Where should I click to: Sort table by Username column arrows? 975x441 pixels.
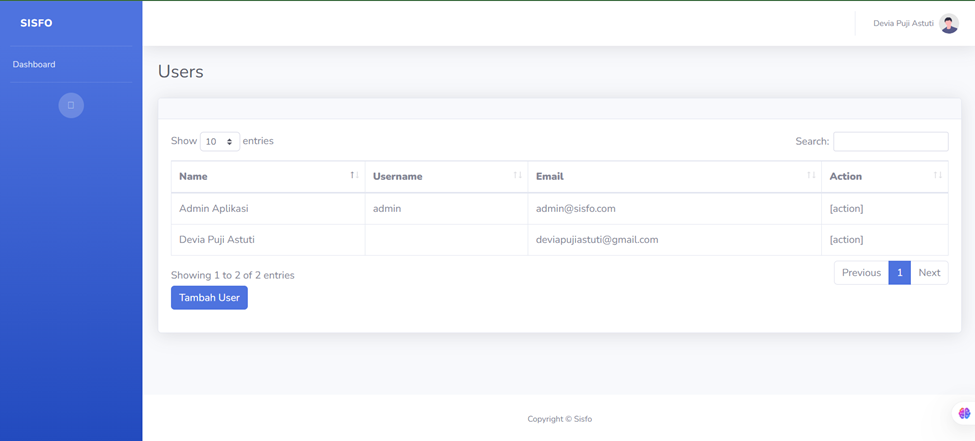517,176
